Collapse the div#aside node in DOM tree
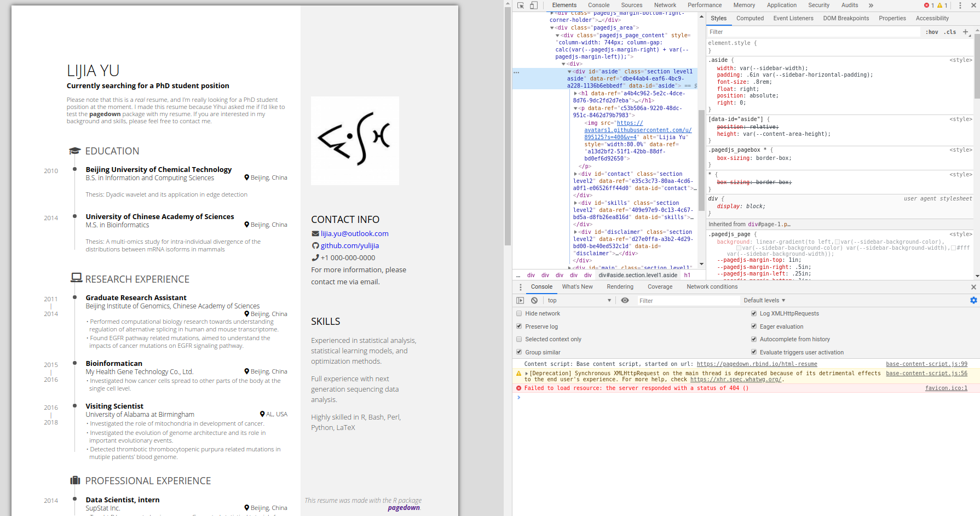 tap(569, 72)
